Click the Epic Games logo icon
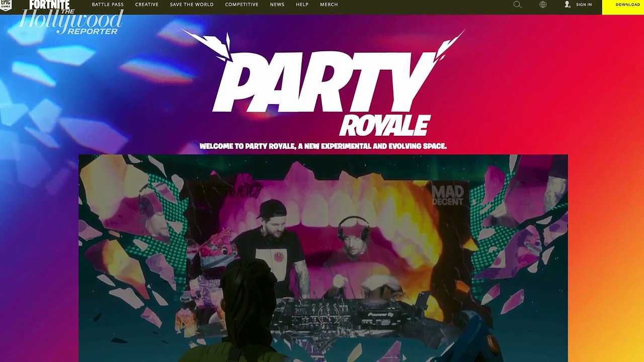Viewport: 644px width, 362px height. point(6,5)
